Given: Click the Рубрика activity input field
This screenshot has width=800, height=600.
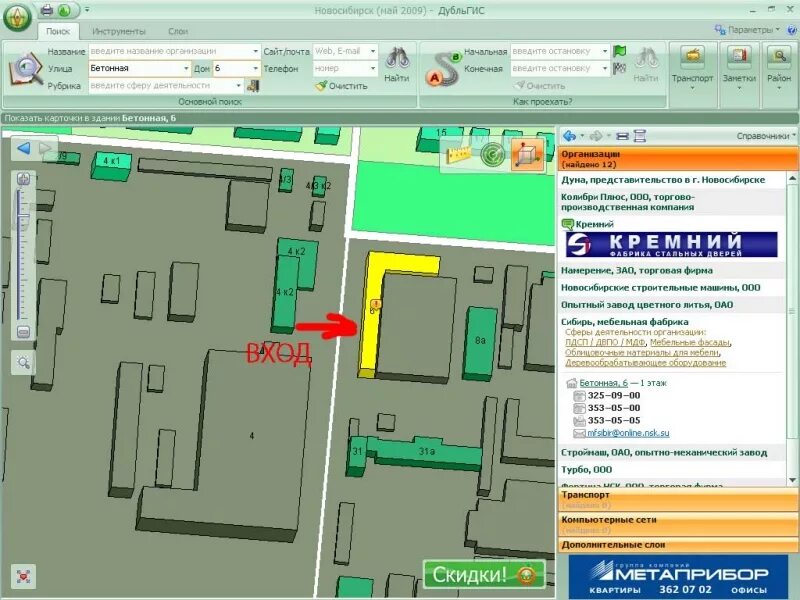Looking at the screenshot, I should click(166, 85).
